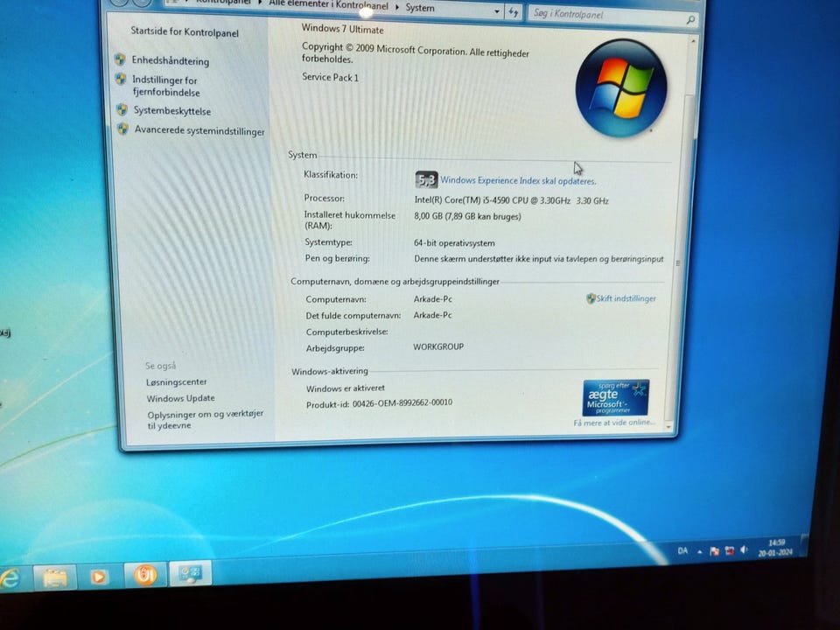Click the Windows 7 Ultimate edition text
840x630 pixels.
(342, 29)
